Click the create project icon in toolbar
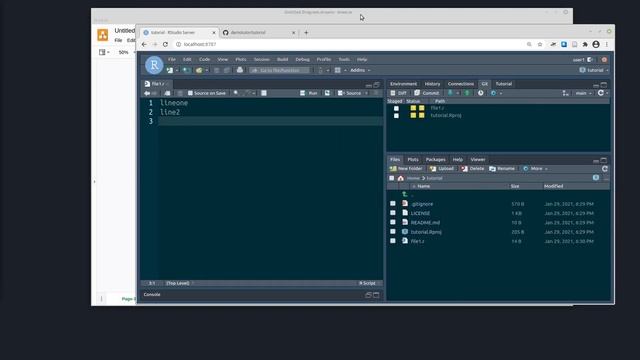This screenshot has width=640, height=360. 186,70
